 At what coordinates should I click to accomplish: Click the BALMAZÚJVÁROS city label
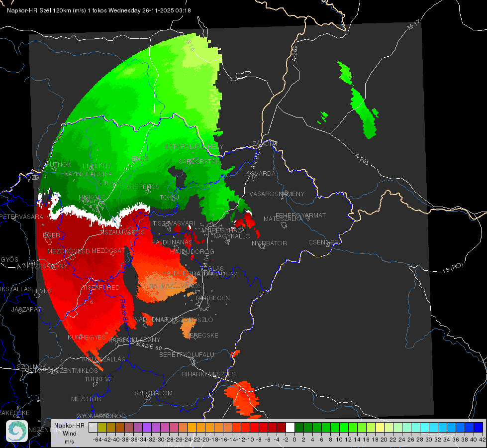tap(176, 286)
